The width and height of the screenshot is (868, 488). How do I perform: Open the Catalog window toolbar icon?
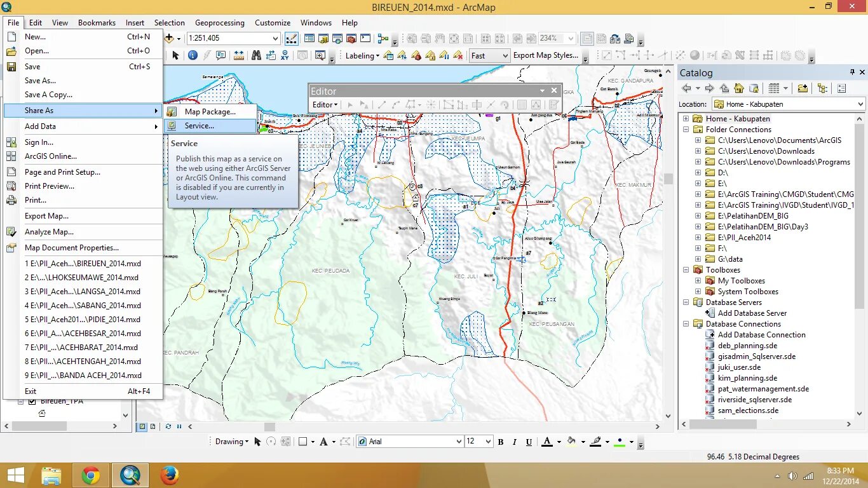[323, 38]
